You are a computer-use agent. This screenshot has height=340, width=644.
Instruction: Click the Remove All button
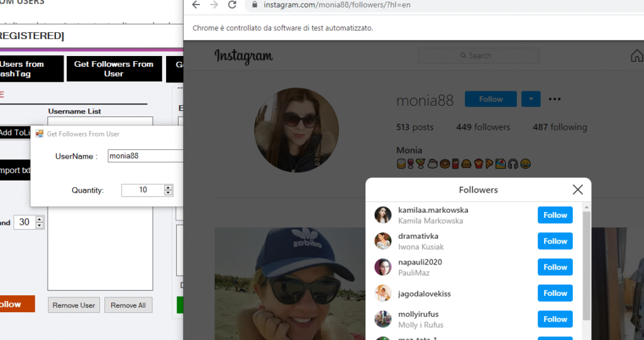[128, 305]
